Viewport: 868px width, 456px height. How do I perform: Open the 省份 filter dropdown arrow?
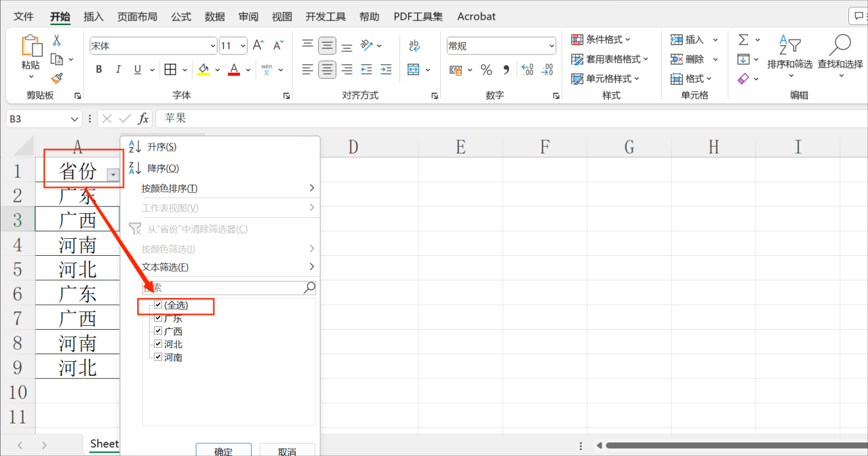(113, 175)
